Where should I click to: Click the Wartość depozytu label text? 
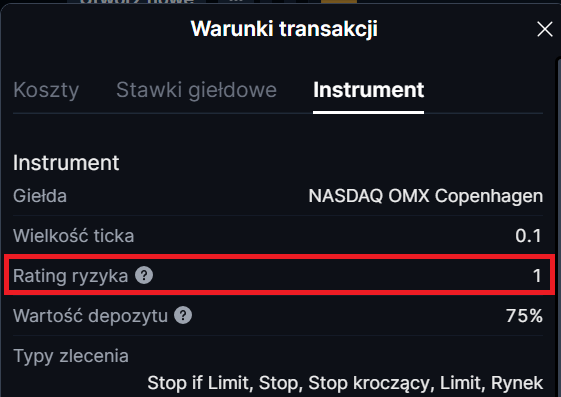pyautogui.click(x=91, y=316)
